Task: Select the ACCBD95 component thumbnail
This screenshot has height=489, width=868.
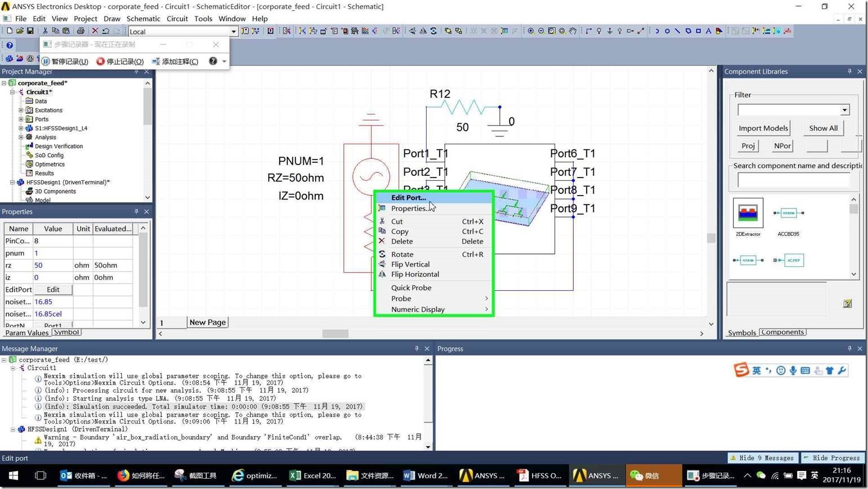Action: tap(789, 217)
